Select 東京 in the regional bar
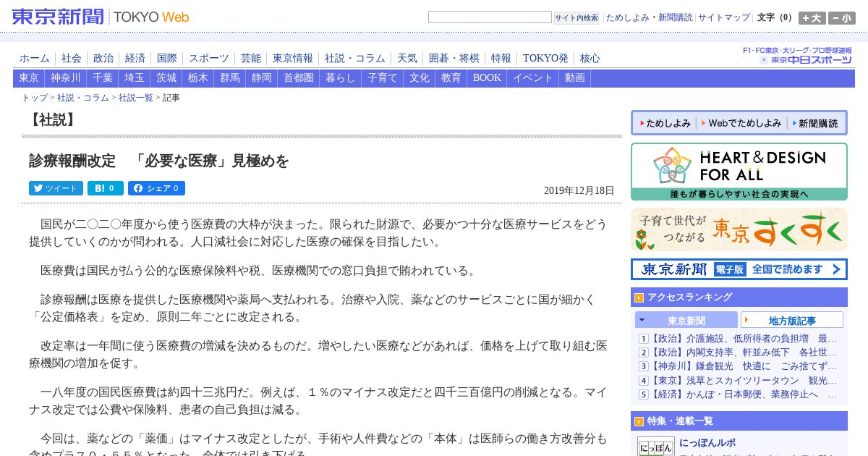868x456 pixels. click(29, 78)
